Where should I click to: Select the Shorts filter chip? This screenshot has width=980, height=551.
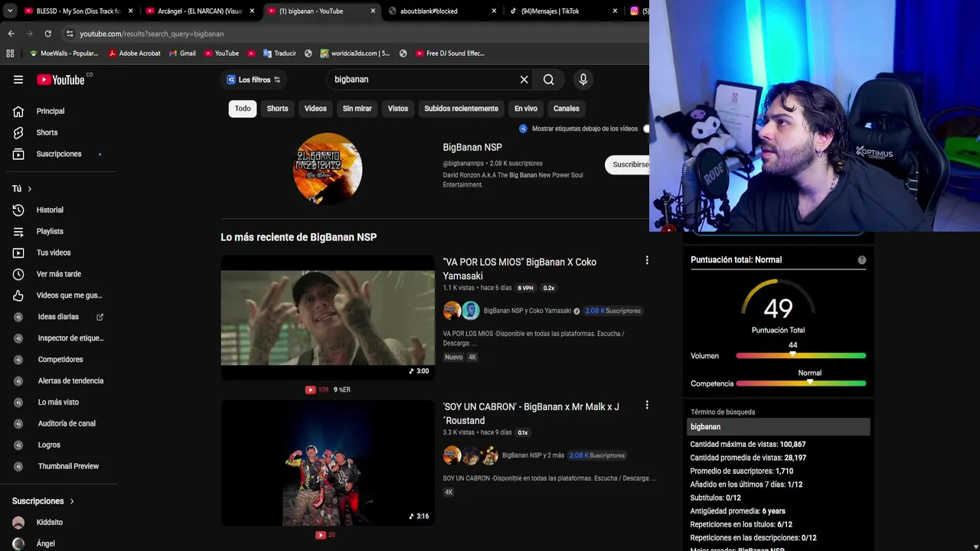pyautogui.click(x=277, y=109)
